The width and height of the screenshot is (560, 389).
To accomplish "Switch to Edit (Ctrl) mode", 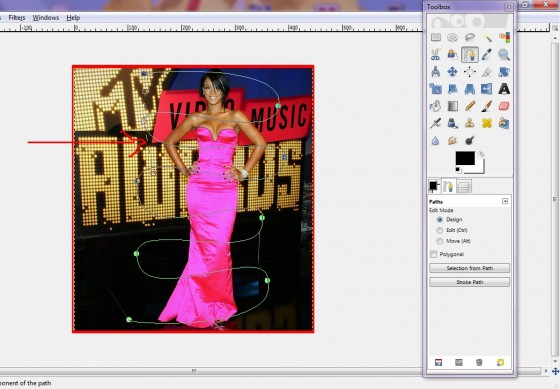I will coord(440,230).
